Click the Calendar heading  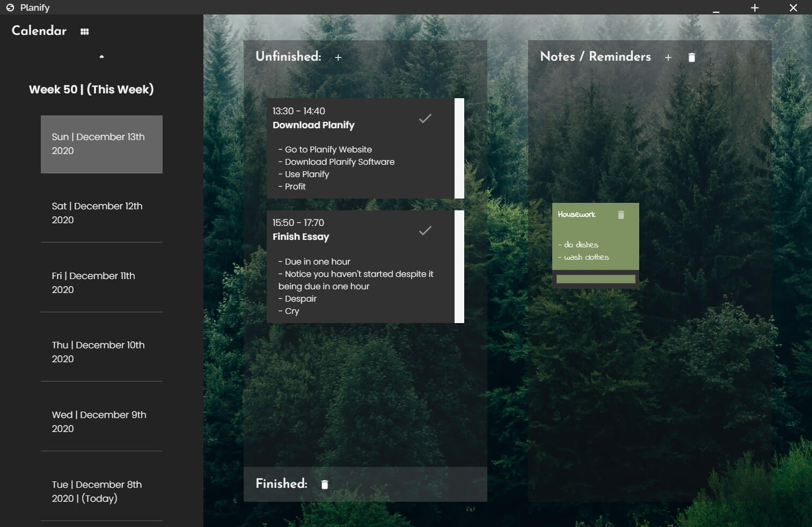[x=38, y=31]
